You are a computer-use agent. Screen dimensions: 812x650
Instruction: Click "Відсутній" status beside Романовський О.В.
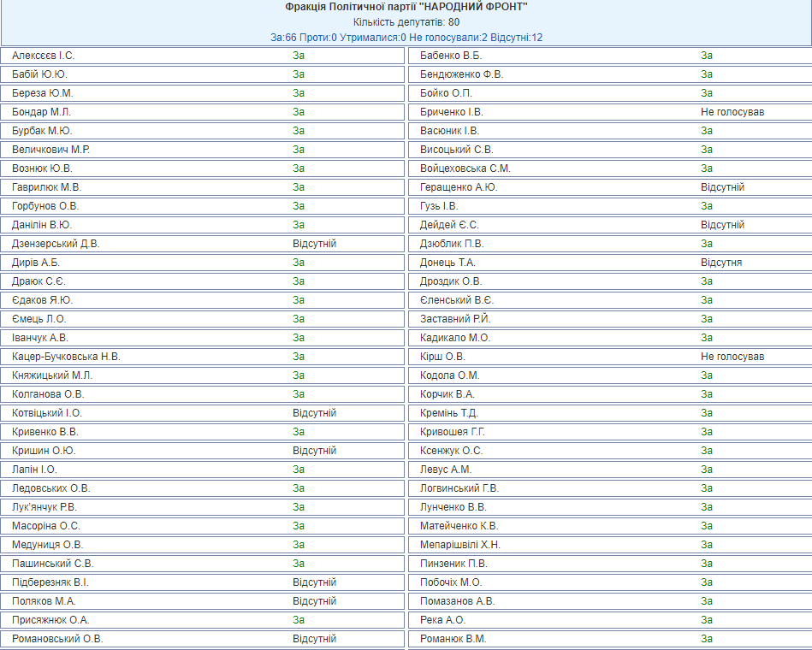(x=314, y=639)
